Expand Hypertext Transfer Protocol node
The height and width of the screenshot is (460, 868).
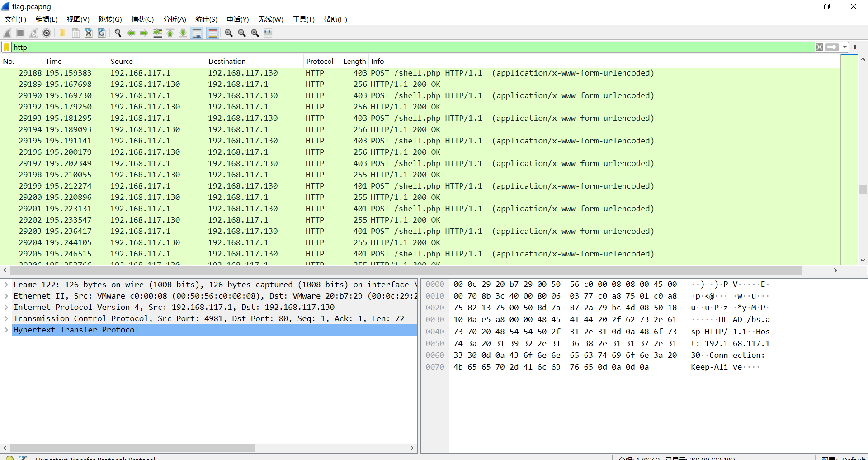click(x=6, y=330)
